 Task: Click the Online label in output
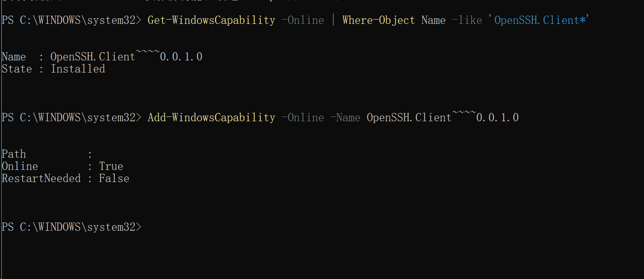(x=20, y=166)
